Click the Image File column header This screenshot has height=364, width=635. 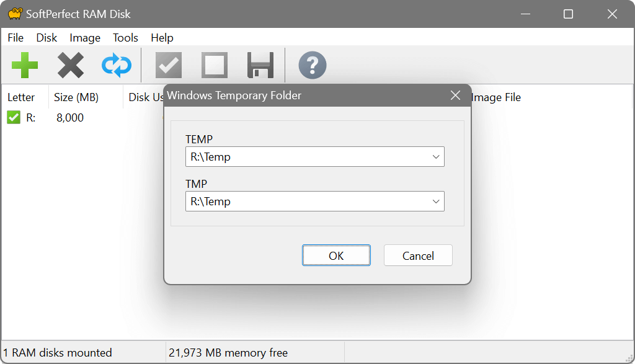pyautogui.click(x=496, y=97)
